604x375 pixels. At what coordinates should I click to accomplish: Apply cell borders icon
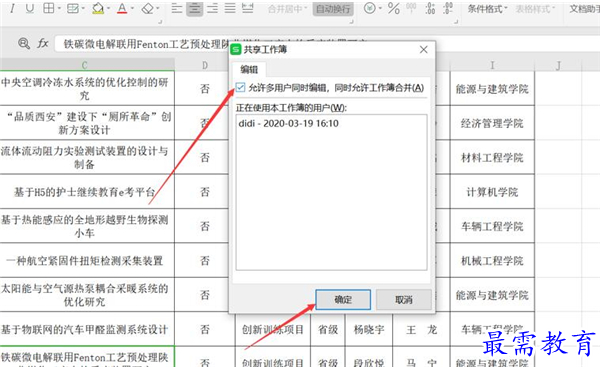pyautogui.click(x=49, y=8)
